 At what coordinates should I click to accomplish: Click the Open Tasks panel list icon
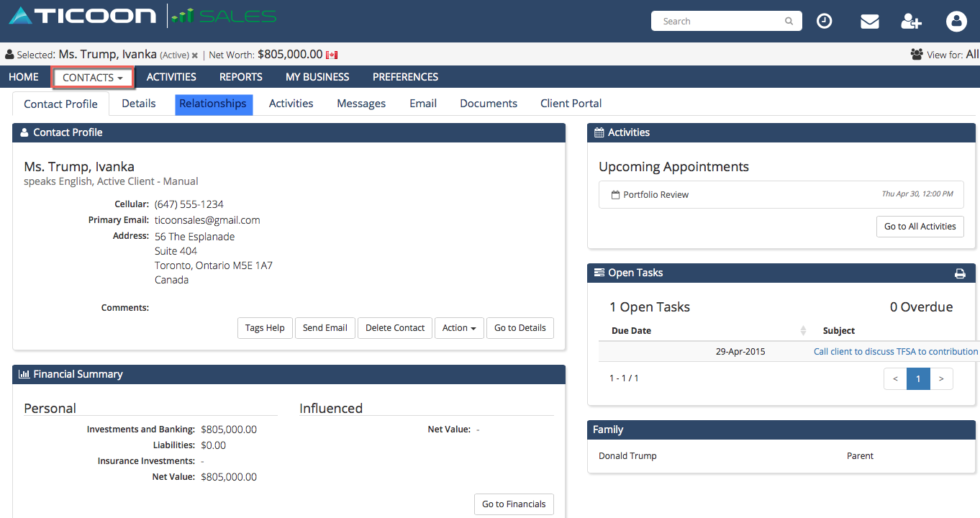pos(599,273)
